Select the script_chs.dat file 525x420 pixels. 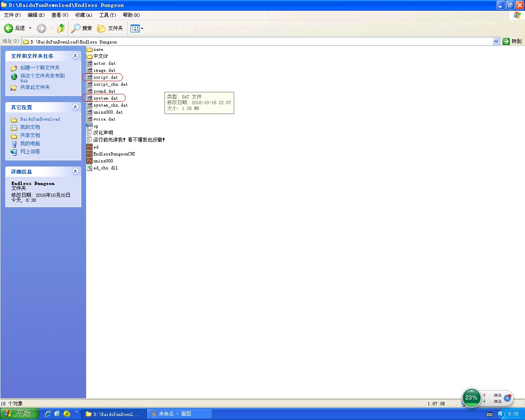107,84
